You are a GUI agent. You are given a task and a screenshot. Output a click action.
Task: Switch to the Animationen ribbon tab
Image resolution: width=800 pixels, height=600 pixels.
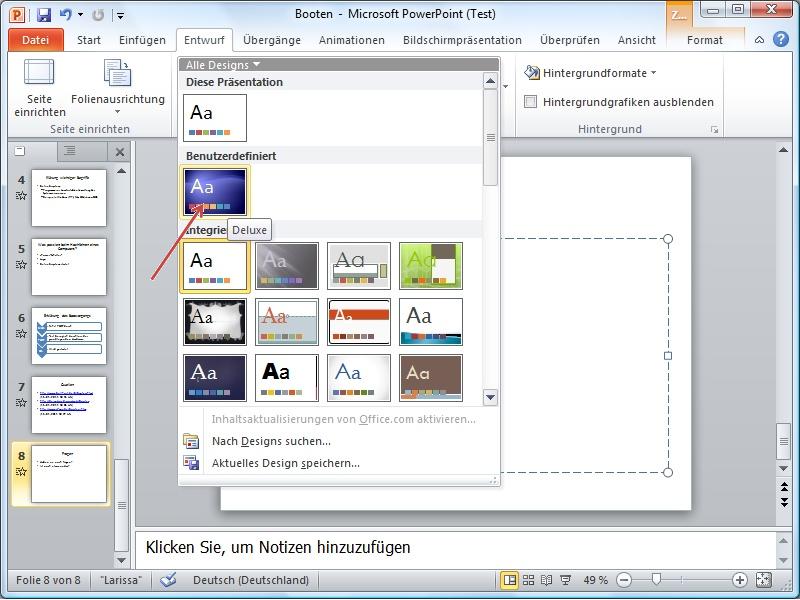click(352, 40)
